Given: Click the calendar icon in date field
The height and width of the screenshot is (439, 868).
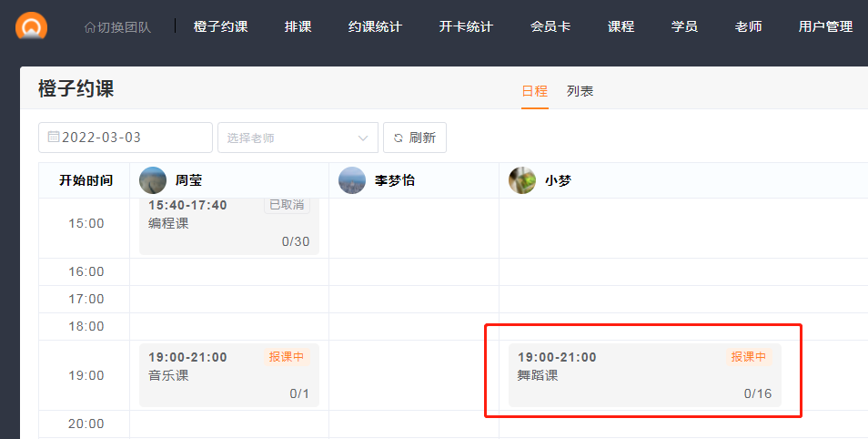Looking at the screenshot, I should click(54, 138).
